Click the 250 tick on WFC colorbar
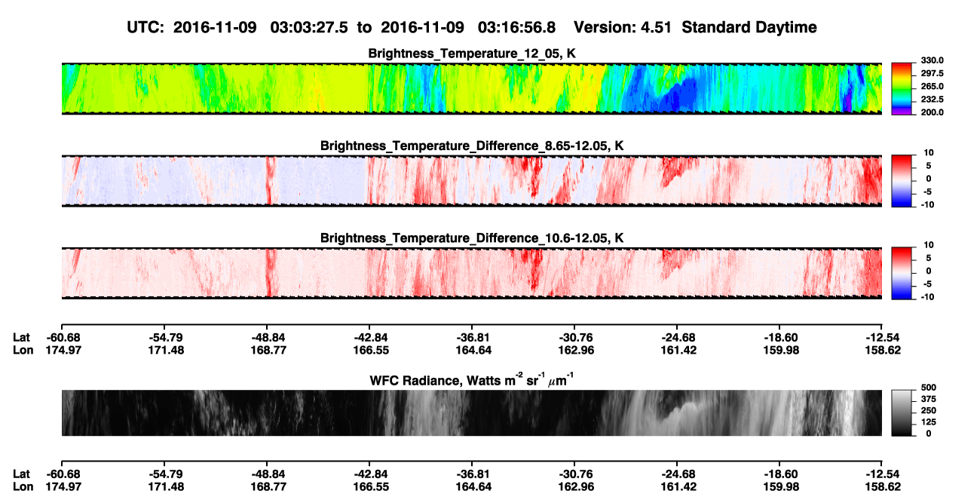Viewport: 980px width, 503px height. pyautogui.click(x=928, y=410)
